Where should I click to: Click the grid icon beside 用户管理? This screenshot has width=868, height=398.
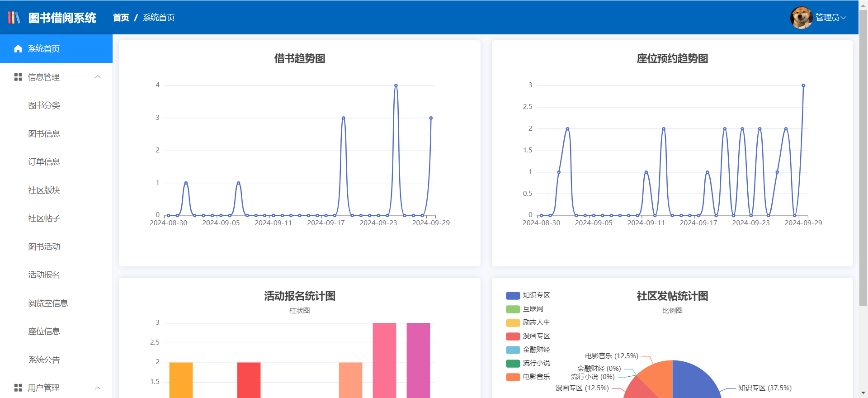click(x=18, y=388)
